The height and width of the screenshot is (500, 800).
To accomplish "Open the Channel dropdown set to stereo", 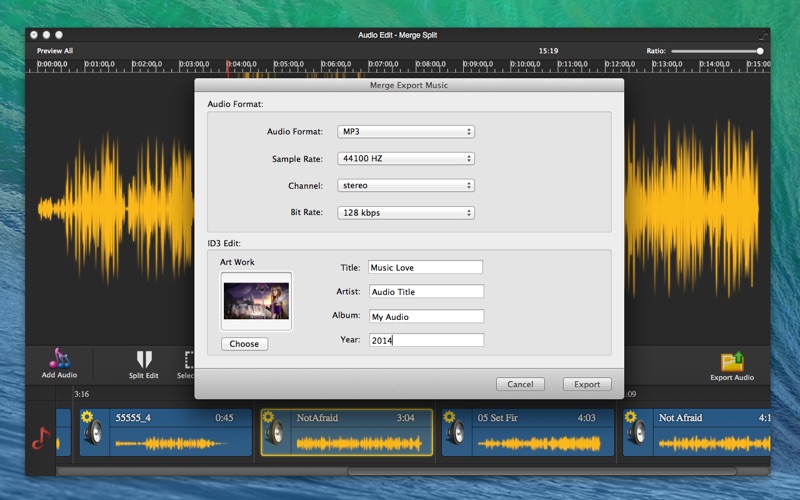I will [405, 185].
